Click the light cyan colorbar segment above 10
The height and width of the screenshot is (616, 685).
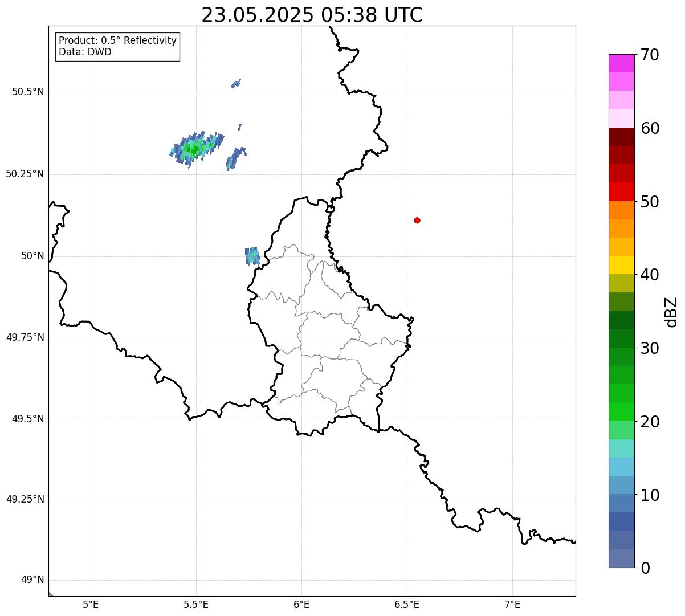coord(621,467)
